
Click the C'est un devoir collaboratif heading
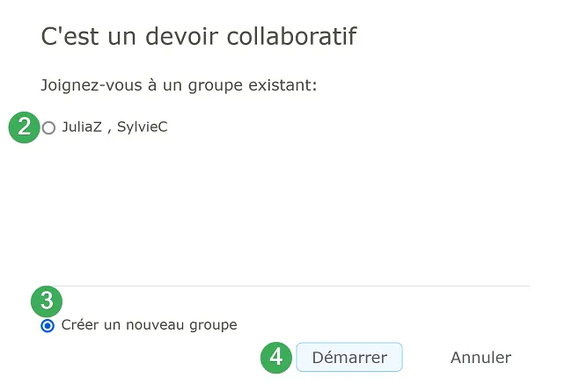click(x=199, y=36)
